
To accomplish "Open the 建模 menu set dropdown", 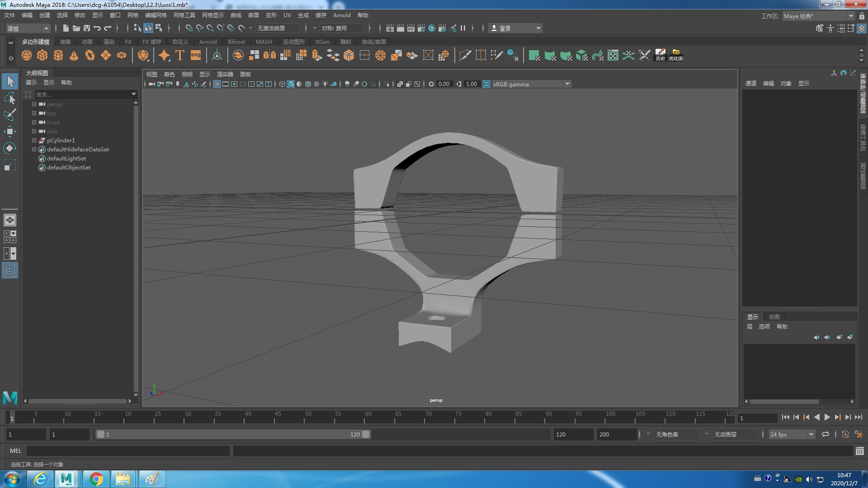I will 28,28.
